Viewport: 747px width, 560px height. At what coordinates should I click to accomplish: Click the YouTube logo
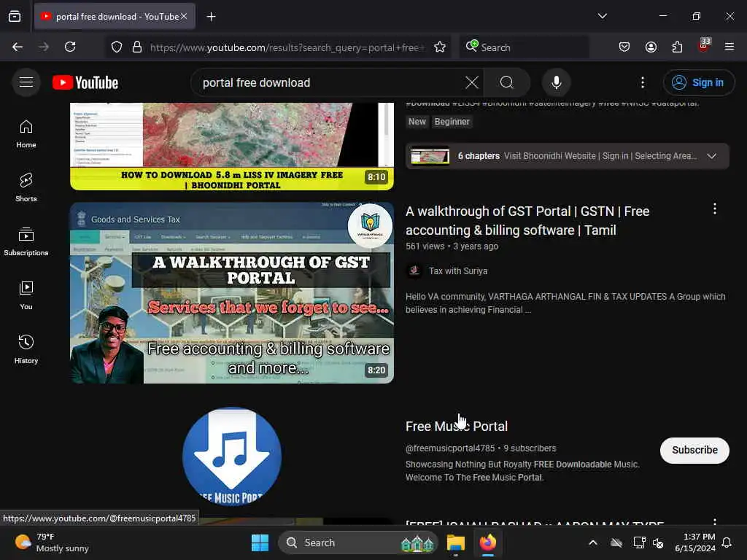(85, 83)
